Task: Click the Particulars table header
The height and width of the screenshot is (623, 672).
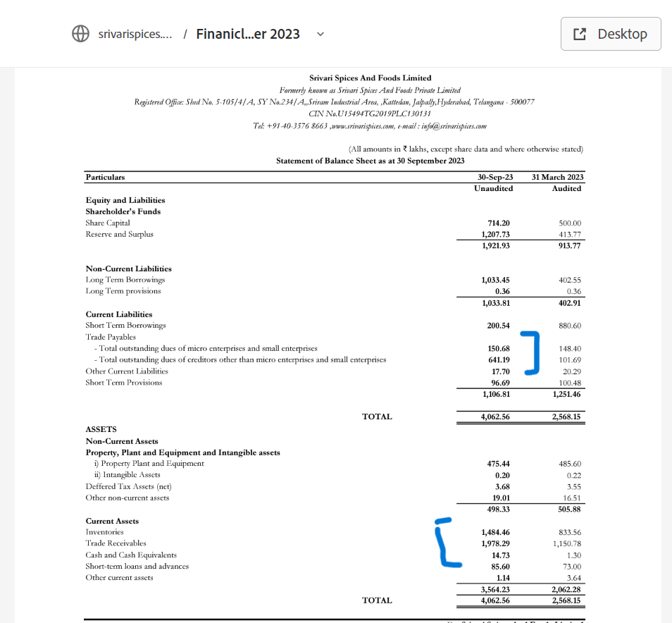Action: coord(105,177)
